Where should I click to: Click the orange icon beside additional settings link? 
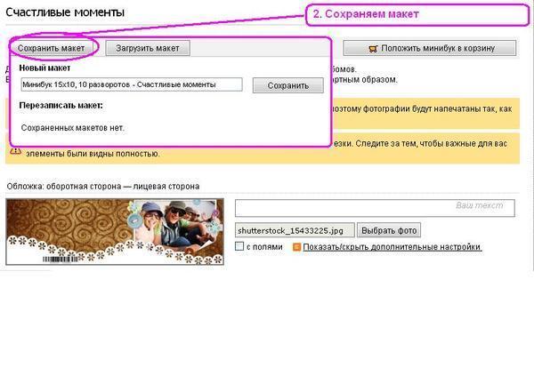296,246
